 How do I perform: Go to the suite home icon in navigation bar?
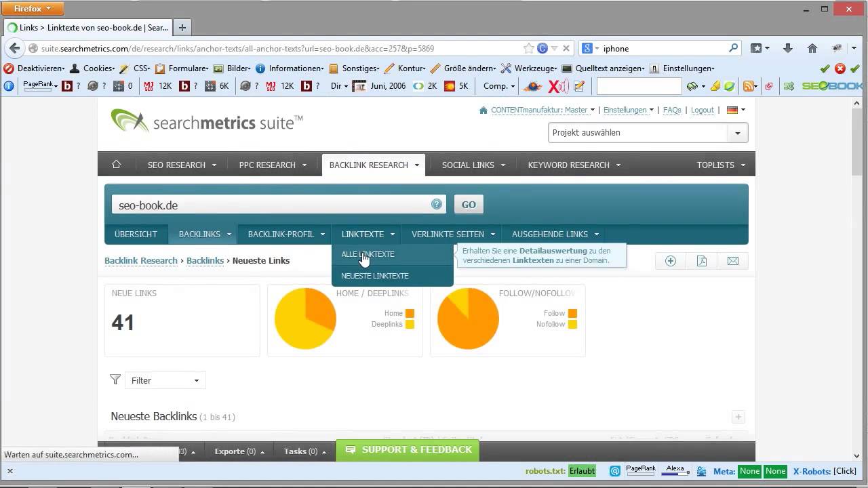[116, 164]
